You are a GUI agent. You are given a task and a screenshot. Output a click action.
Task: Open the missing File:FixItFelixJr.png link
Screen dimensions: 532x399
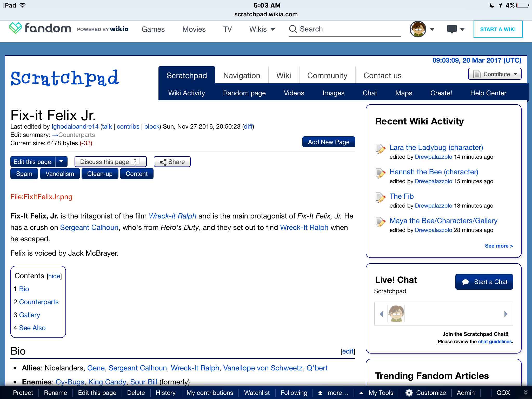coord(41,197)
